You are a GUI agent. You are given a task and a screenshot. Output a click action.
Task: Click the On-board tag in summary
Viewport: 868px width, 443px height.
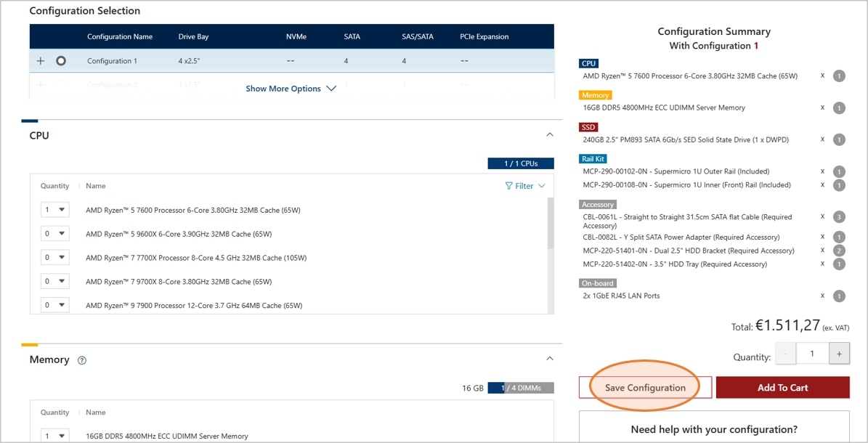(x=598, y=283)
